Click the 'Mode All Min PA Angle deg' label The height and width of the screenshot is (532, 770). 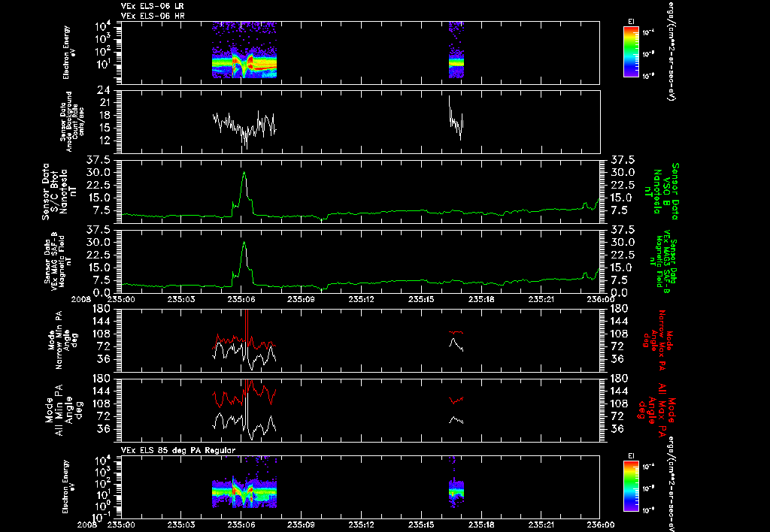click(65, 410)
